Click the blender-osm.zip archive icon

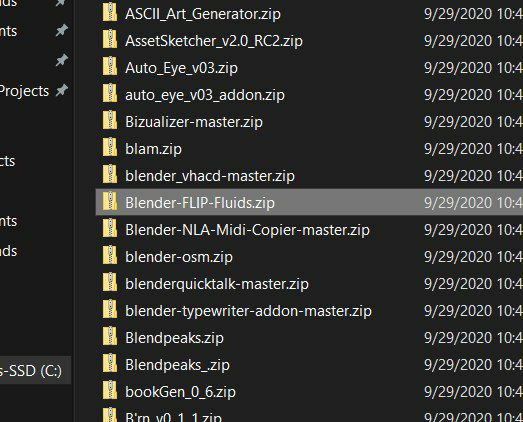pyautogui.click(x=110, y=256)
